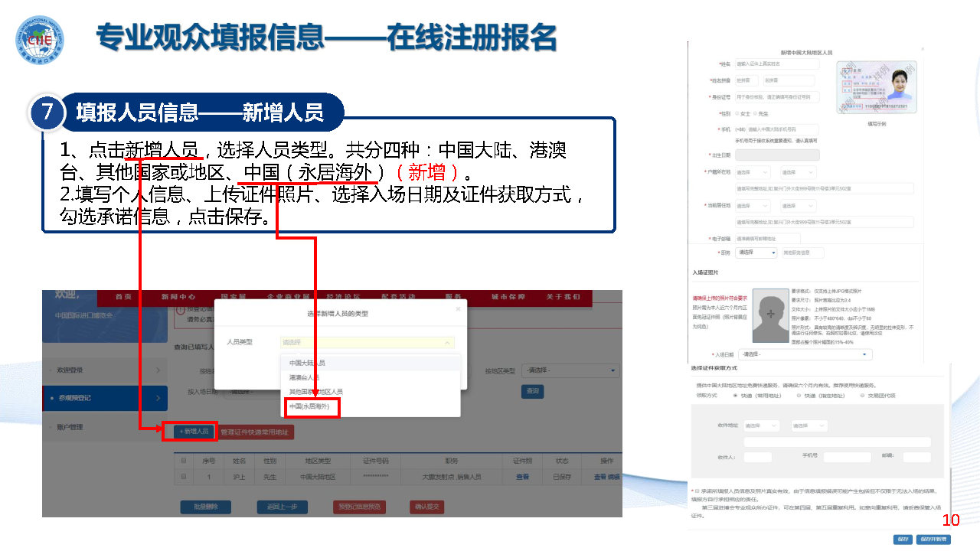Expand chevron next to 欢迎登录
The width and height of the screenshot is (980, 551).
158,370
